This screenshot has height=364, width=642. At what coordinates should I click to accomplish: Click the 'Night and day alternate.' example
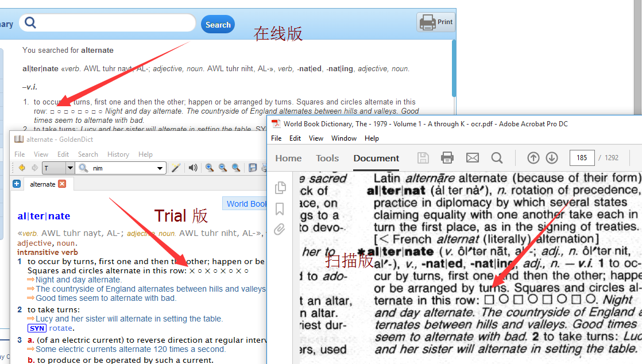(78, 280)
